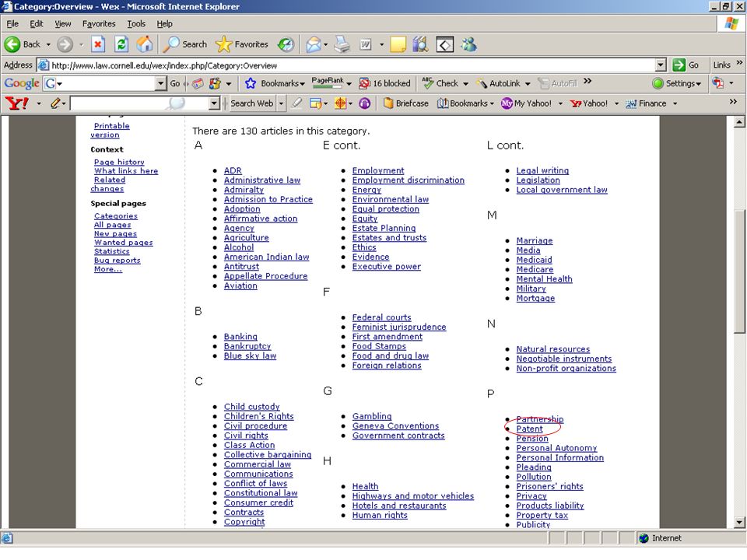The image size is (747, 560).
Task: Open the Mail envelope icon
Action: coord(313,44)
